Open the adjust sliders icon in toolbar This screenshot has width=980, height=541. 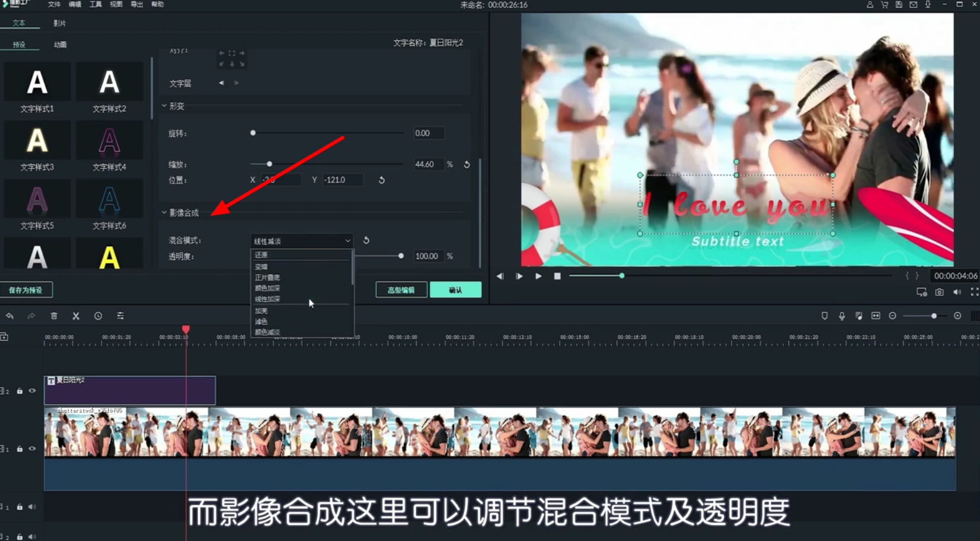point(120,316)
